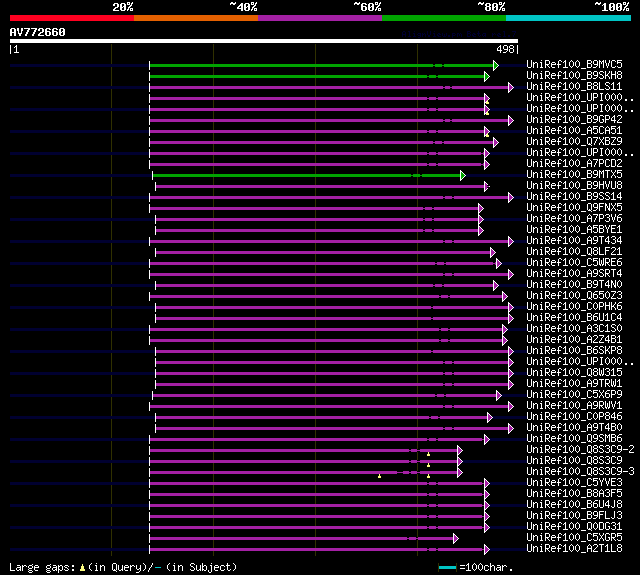Click the green alignment bar for B9MTX5
This screenshot has width=640, height=575.
coord(309,175)
